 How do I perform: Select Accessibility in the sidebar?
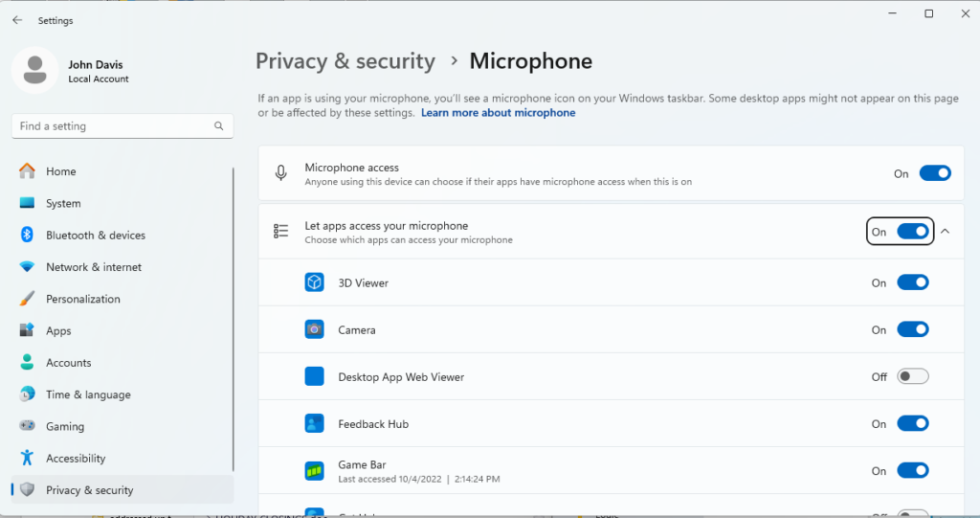tap(76, 458)
